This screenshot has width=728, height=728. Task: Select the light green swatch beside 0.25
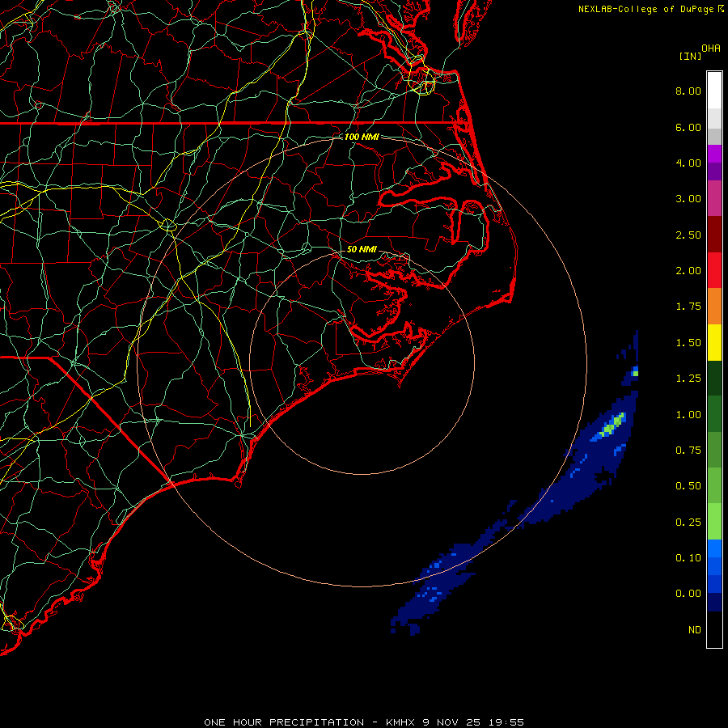point(714,522)
